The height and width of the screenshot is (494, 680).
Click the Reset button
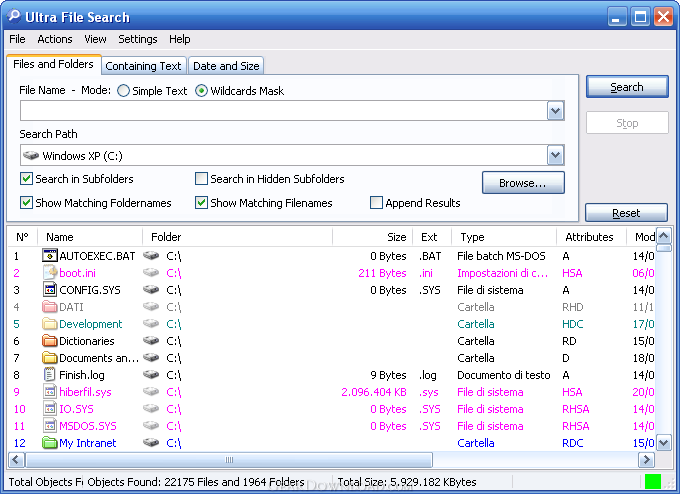point(626,213)
